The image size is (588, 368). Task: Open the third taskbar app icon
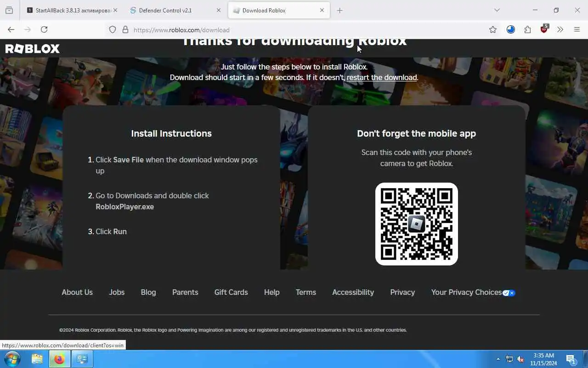pos(82,359)
